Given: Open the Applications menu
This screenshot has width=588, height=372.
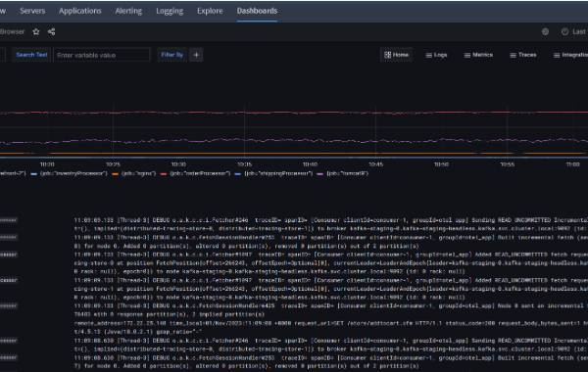Looking at the screenshot, I should coord(80,11).
